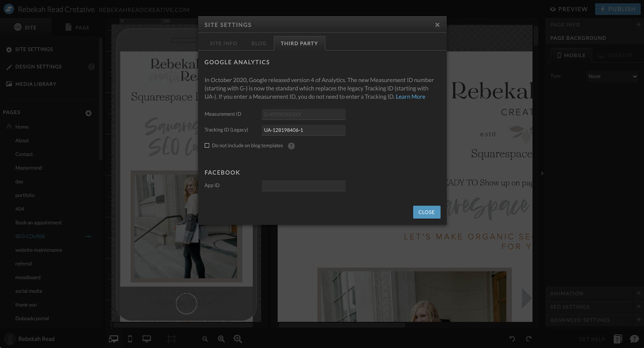Select the portfolio page
644x348 pixels.
(25, 195)
